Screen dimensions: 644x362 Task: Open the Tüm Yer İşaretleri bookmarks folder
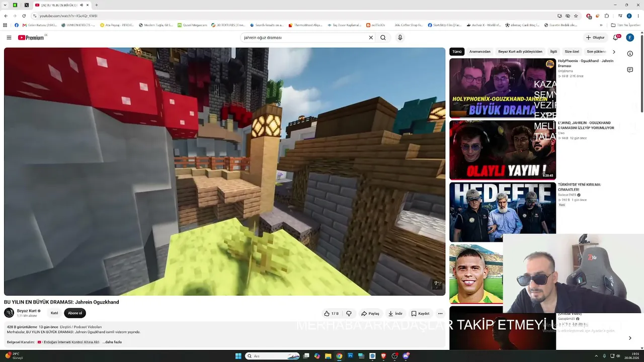(625, 25)
